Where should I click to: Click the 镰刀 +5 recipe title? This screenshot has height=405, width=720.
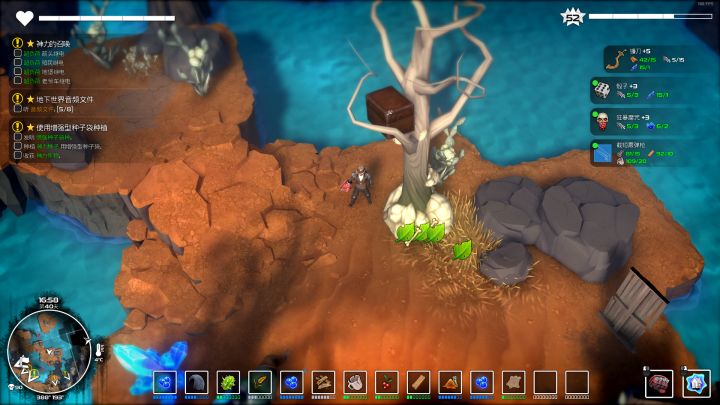coord(640,51)
